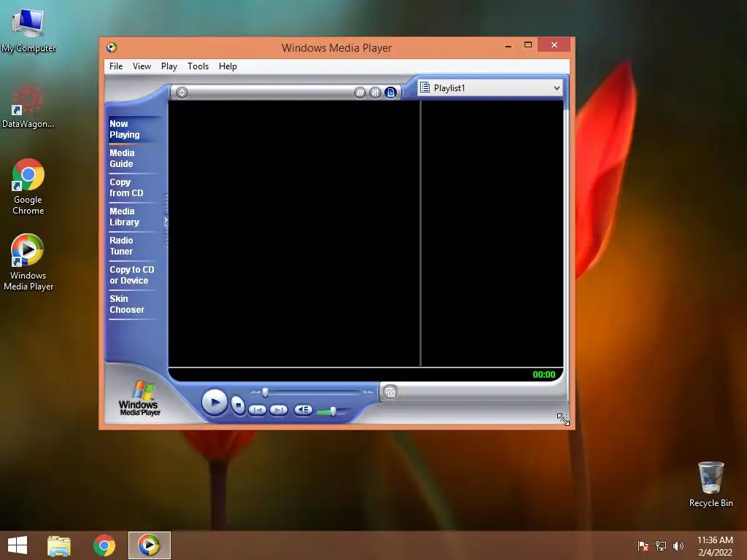Click the rewind arrows on seek bar

255,393
